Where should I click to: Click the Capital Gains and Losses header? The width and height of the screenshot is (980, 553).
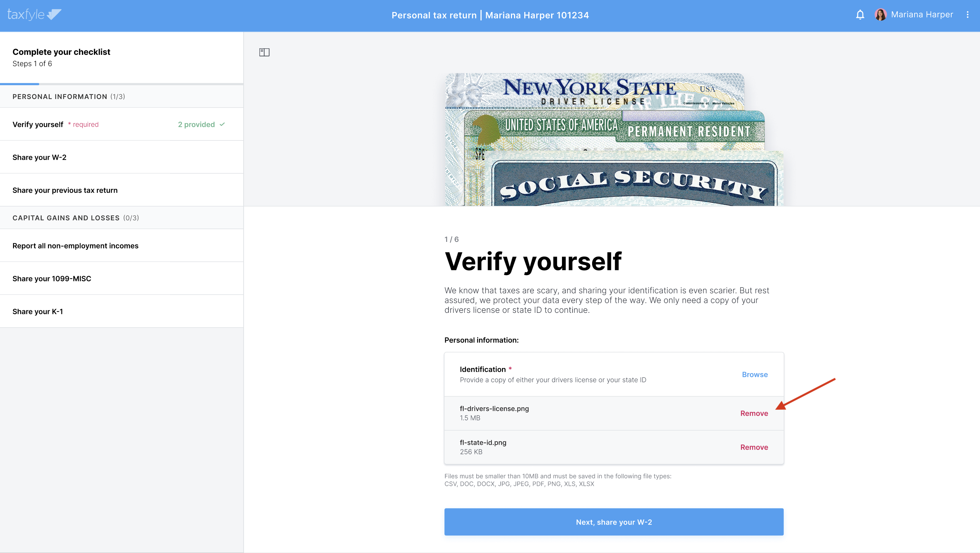tap(122, 218)
